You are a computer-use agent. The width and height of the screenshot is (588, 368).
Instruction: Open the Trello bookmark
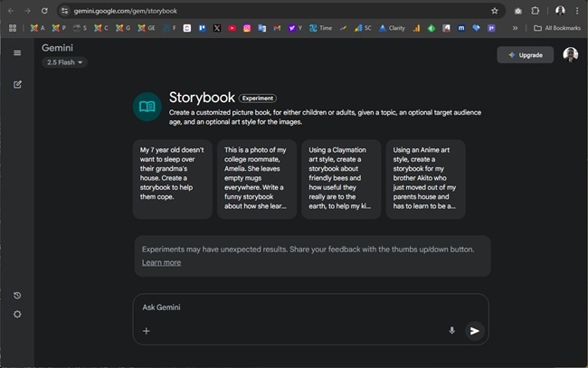[202, 28]
